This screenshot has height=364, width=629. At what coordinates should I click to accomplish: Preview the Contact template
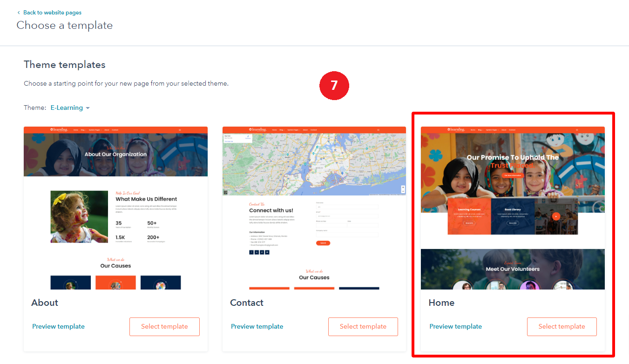point(257,326)
